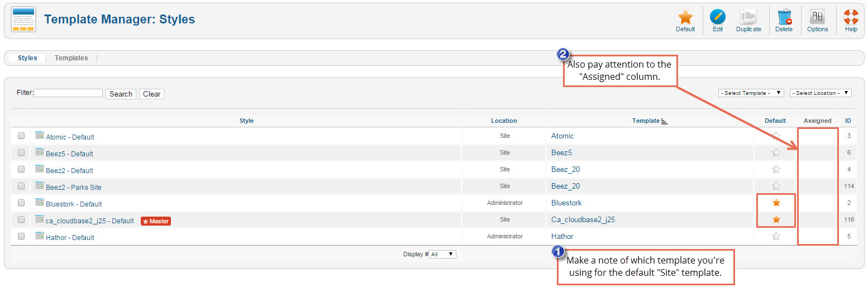Click preview icon beside Beez5 - Default
The height and width of the screenshot is (292, 868).
[40, 152]
